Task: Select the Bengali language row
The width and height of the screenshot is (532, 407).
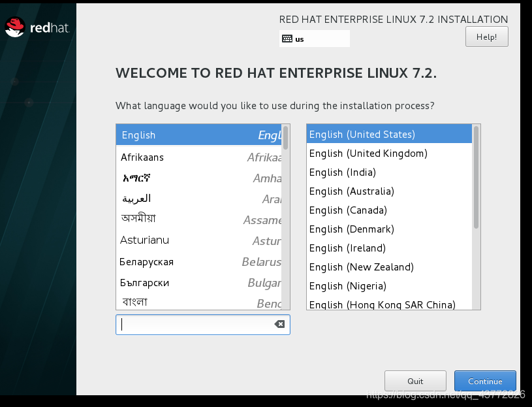Action: [x=199, y=301]
